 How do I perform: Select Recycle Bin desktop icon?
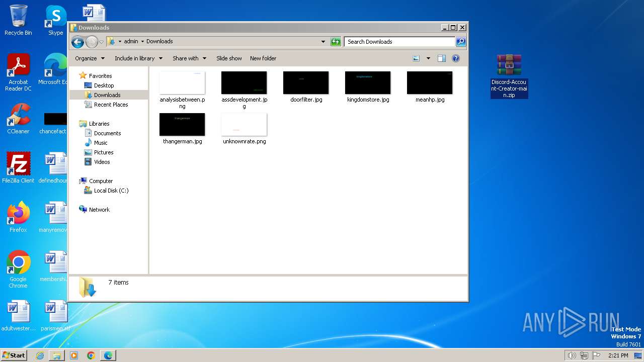pyautogui.click(x=18, y=20)
